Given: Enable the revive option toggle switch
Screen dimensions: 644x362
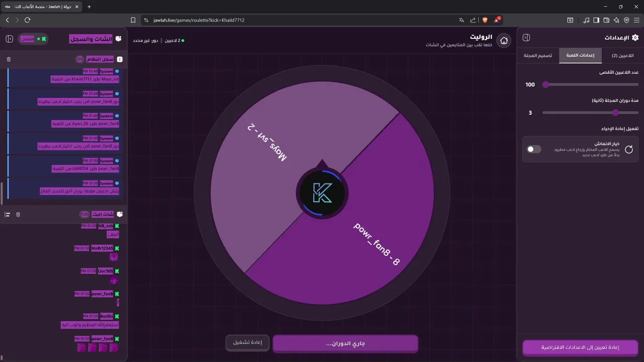Looking at the screenshot, I should click(x=534, y=149).
